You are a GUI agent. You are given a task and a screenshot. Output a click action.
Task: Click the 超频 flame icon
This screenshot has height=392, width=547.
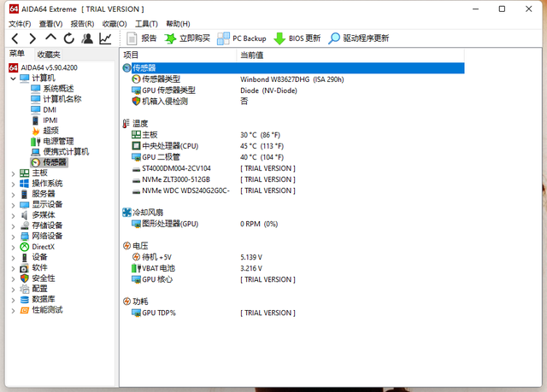tap(35, 131)
